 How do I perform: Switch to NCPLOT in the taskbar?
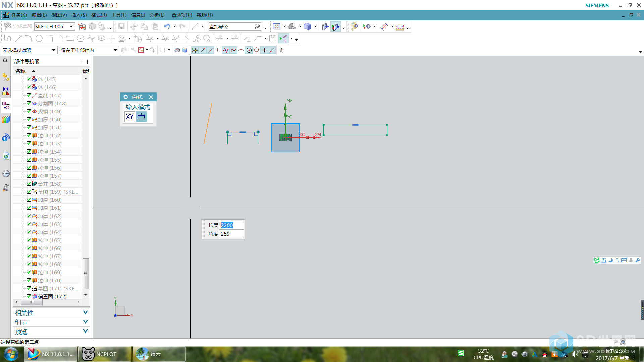pyautogui.click(x=105, y=354)
